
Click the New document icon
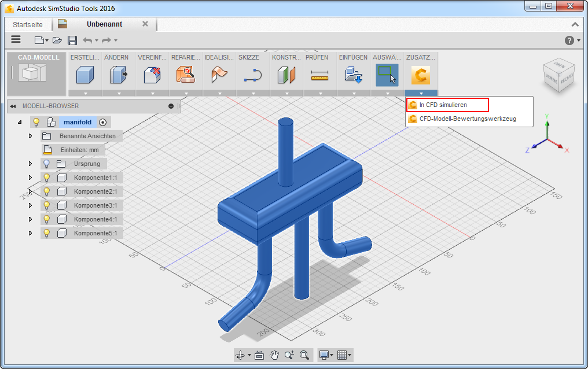[x=39, y=40]
